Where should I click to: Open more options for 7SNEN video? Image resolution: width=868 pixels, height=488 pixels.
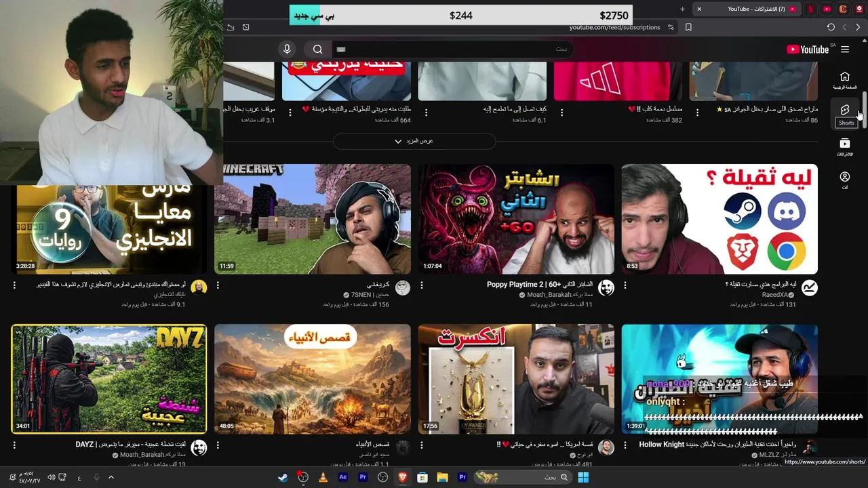click(x=218, y=286)
